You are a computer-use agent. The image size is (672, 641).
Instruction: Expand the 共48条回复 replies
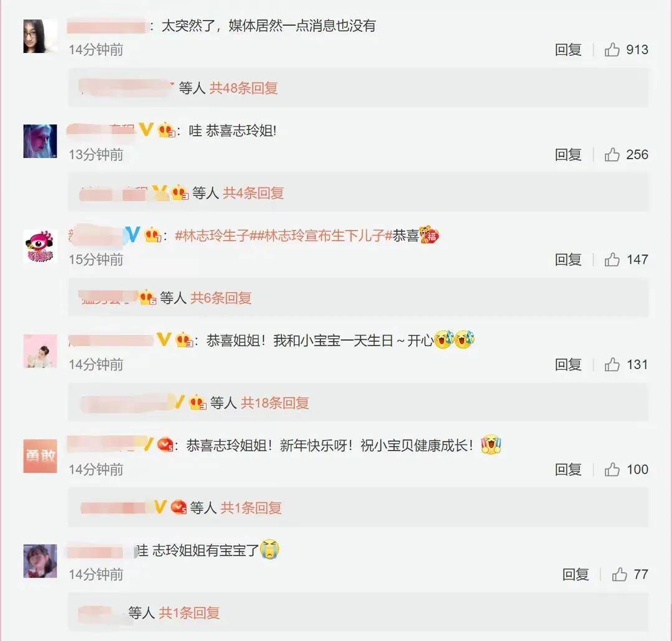[x=243, y=88]
